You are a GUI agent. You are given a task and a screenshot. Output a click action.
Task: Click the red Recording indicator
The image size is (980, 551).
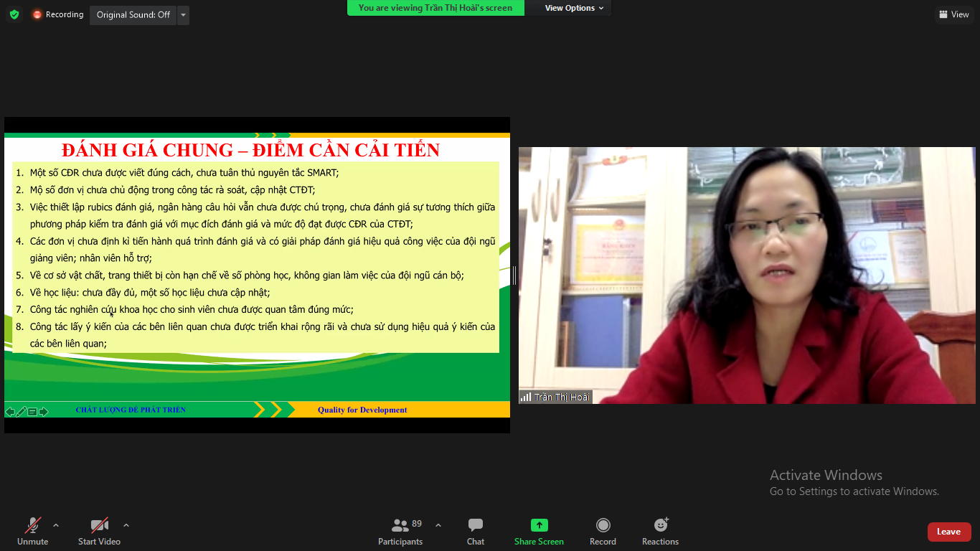(57, 14)
